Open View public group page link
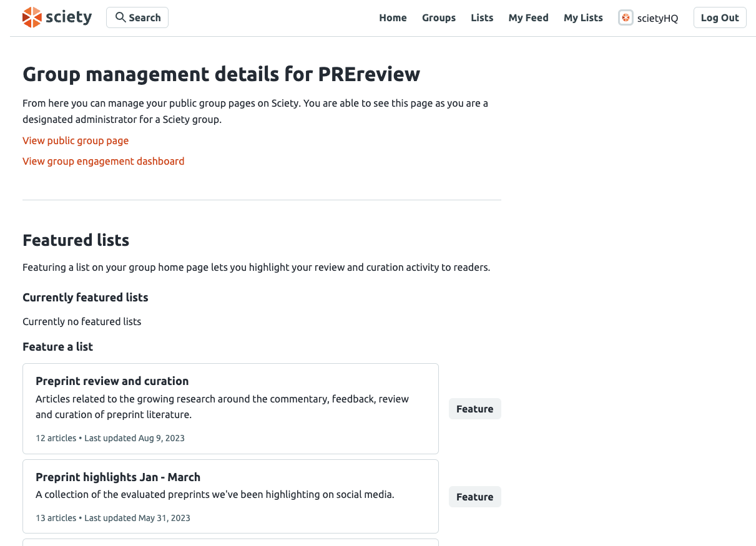Image resolution: width=756 pixels, height=546 pixels. [76, 140]
